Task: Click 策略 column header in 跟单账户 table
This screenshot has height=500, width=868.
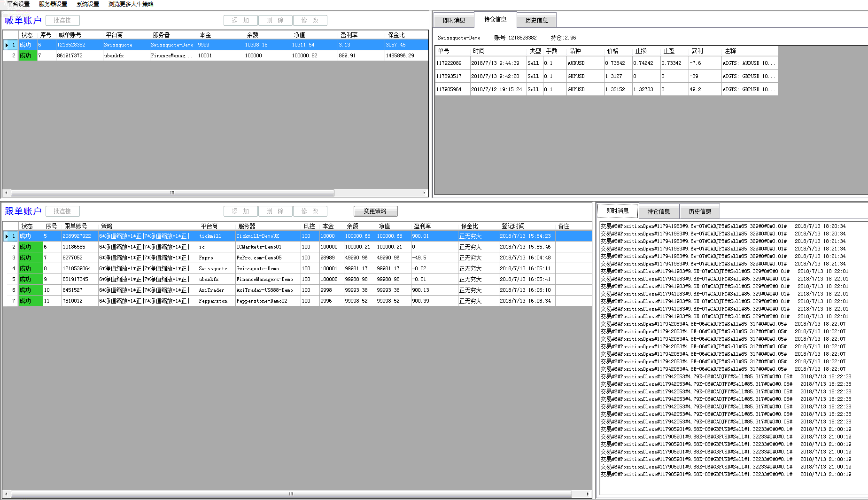Action: pos(148,226)
